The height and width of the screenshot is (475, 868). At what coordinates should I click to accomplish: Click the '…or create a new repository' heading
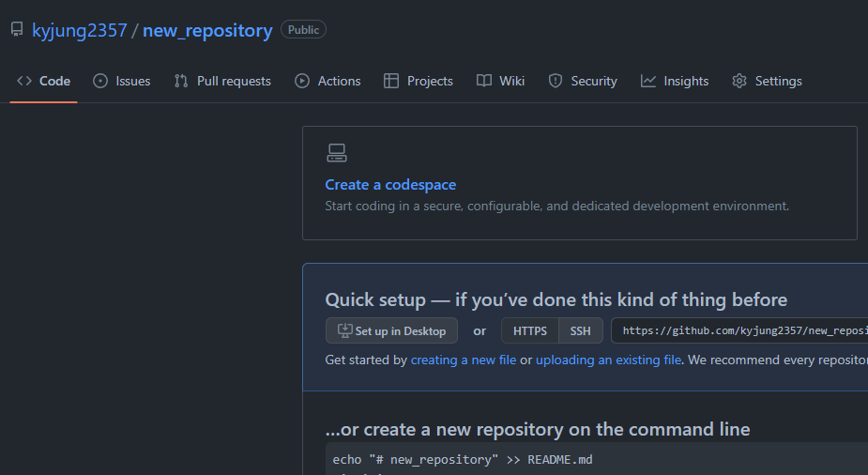coord(538,429)
